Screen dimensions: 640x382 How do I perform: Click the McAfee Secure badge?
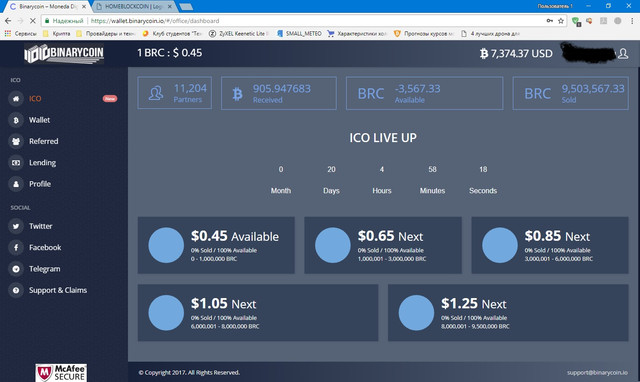tap(61, 373)
